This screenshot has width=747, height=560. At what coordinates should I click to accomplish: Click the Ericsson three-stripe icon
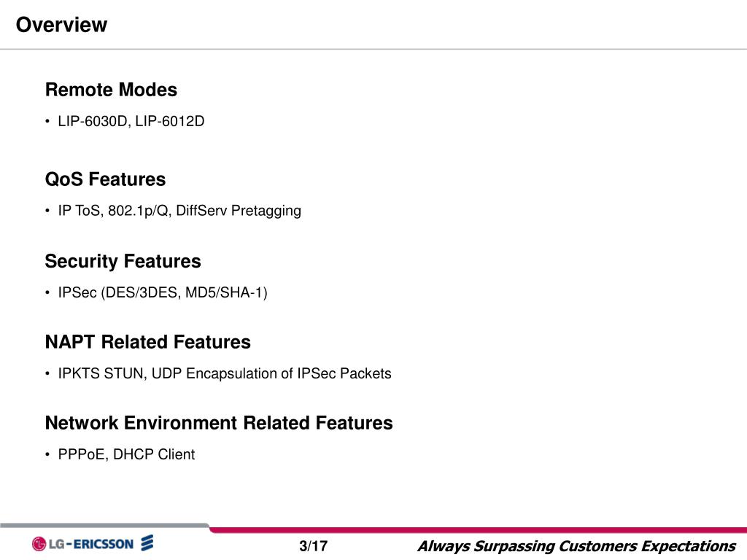(x=147, y=542)
